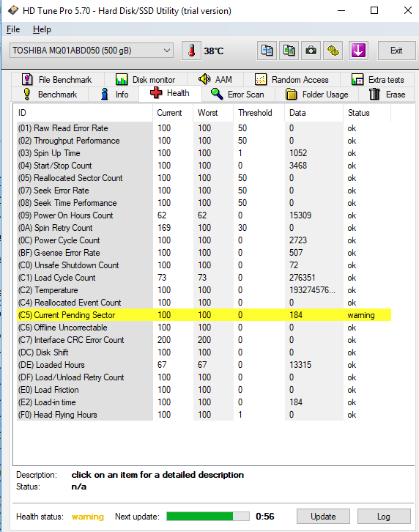Select the Current Pending Sector warning row

click(x=204, y=315)
